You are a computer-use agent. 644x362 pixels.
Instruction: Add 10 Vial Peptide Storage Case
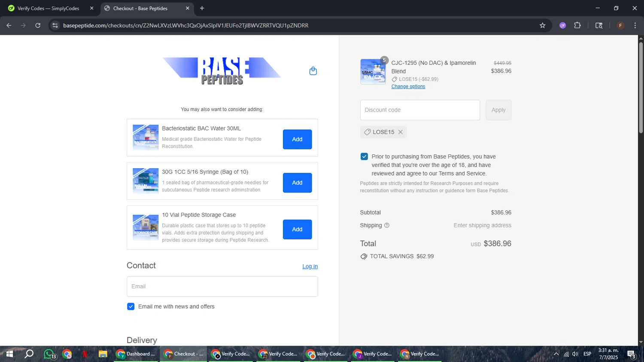click(297, 229)
